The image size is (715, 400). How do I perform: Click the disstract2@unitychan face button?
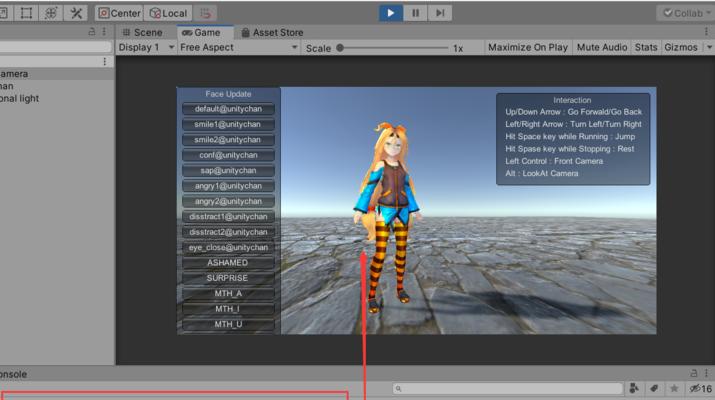coord(228,232)
